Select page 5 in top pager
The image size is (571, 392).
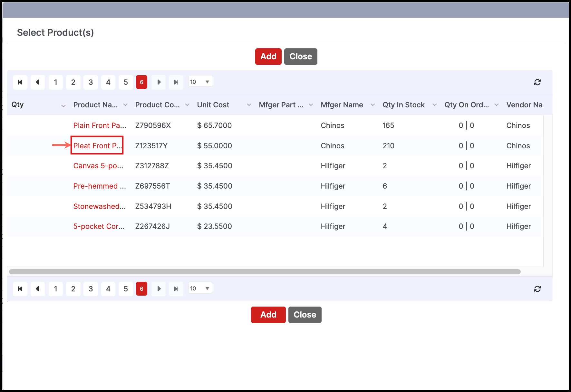[126, 82]
